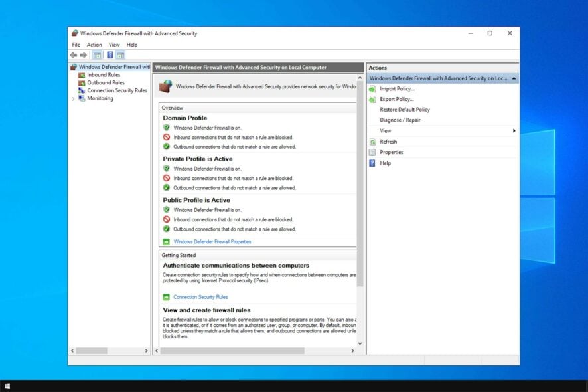The image size is (588, 392).
Task: Toggle the show/hide console tree toolbar icon
Action: 97,55
